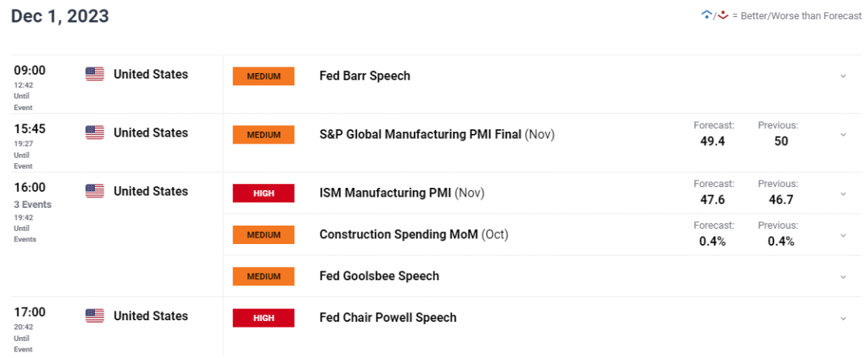Expand the Fed Goolsbee Speech details

[843, 277]
